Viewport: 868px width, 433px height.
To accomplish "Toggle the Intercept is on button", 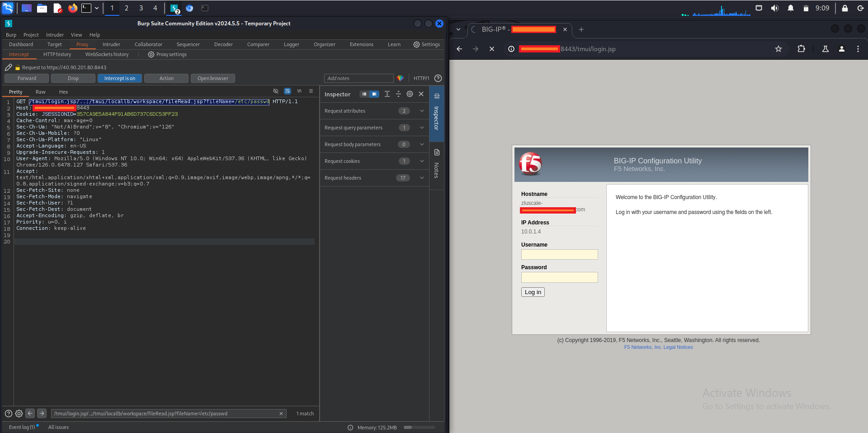I will tap(120, 78).
